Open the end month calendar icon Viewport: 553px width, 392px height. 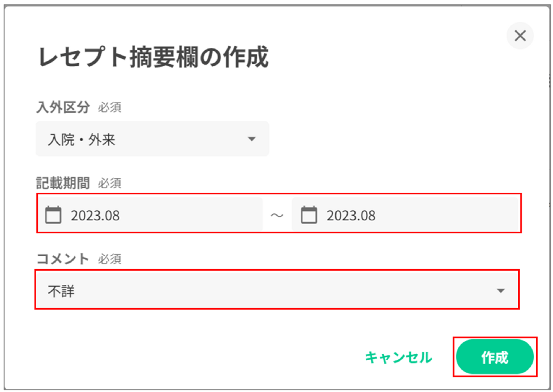pyautogui.click(x=309, y=215)
